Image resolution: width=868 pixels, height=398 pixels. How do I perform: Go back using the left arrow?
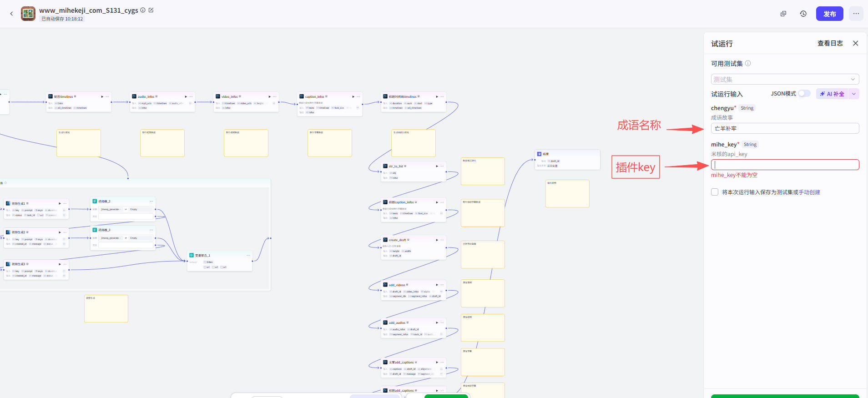(x=11, y=14)
